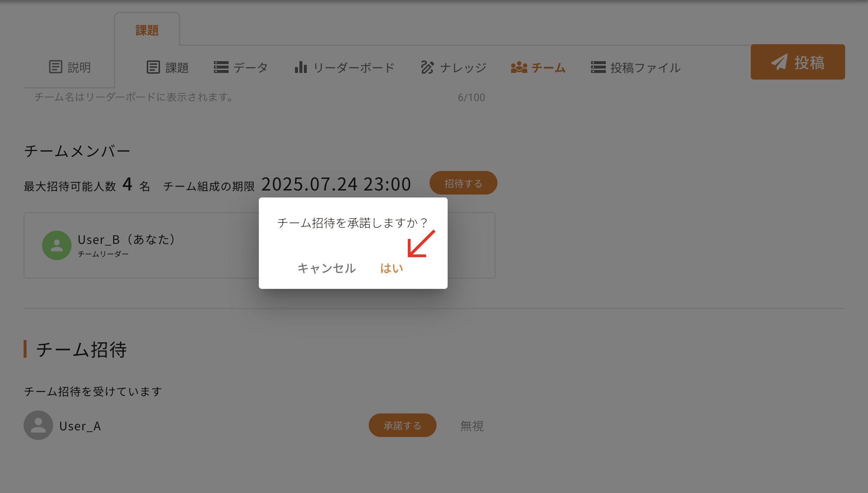Click the paper plane icon on 投稿 button

(x=780, y=62)
